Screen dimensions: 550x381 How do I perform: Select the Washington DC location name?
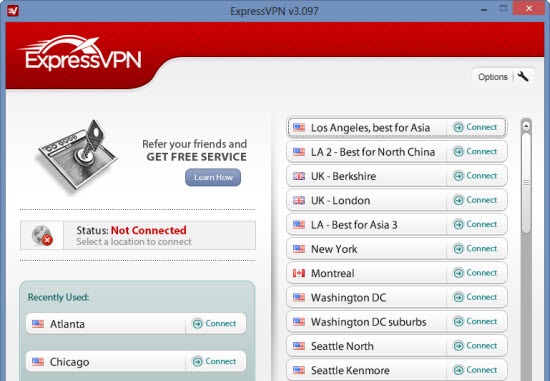point(348,298)
